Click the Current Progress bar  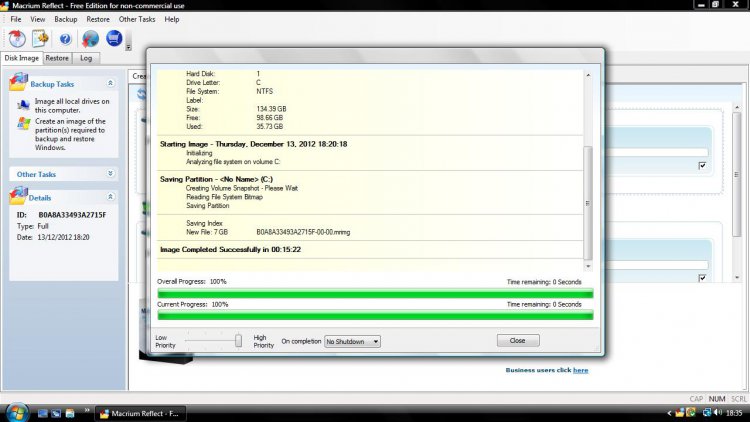coord(375,315)
